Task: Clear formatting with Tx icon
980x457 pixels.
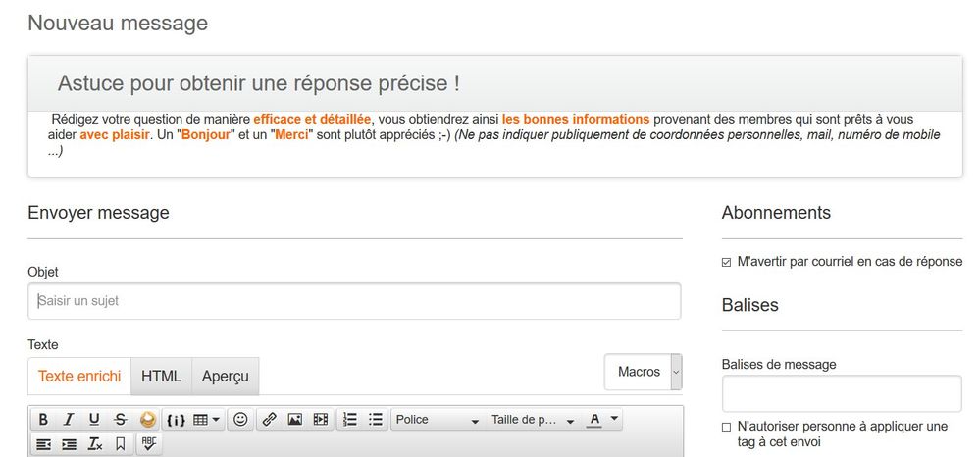Action: (94, 444)
